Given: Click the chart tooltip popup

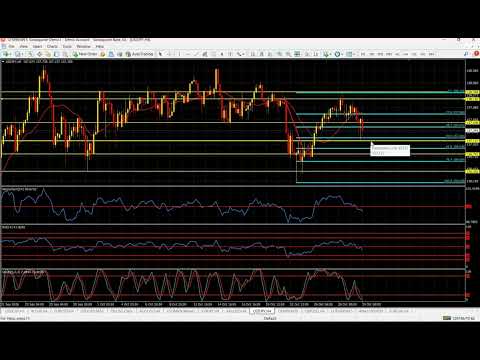Looking at the screenshot, I should tap(390, 150).
